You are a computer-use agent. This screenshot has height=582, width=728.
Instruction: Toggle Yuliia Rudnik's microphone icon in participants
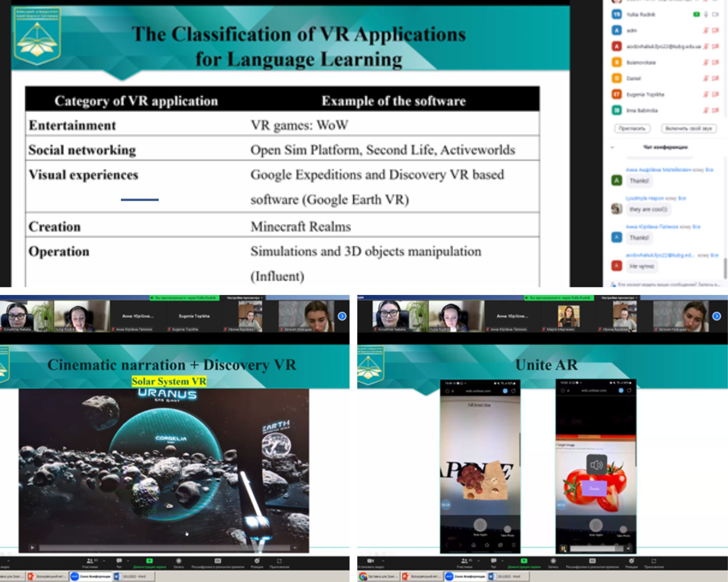click(706, 15)
